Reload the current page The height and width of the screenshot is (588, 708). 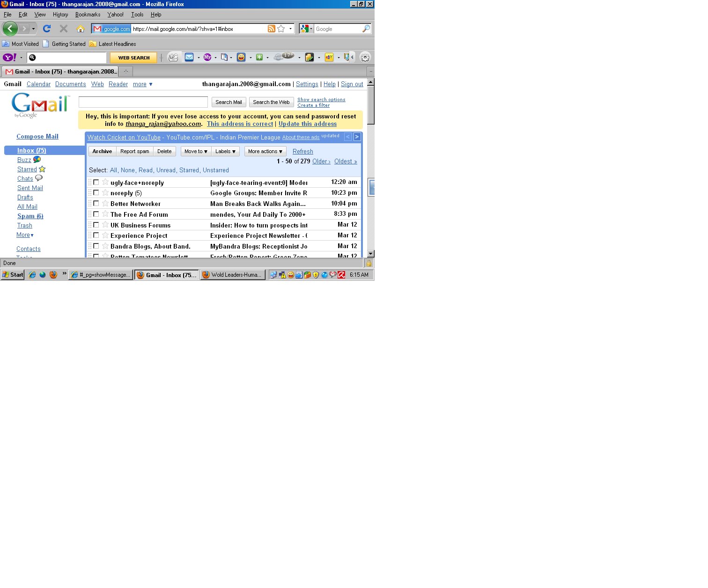(47, 29)
